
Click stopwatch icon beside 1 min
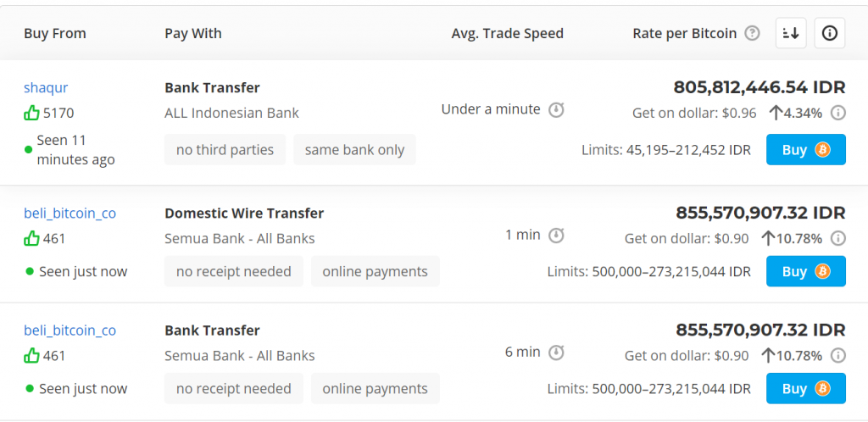[556, 236]
